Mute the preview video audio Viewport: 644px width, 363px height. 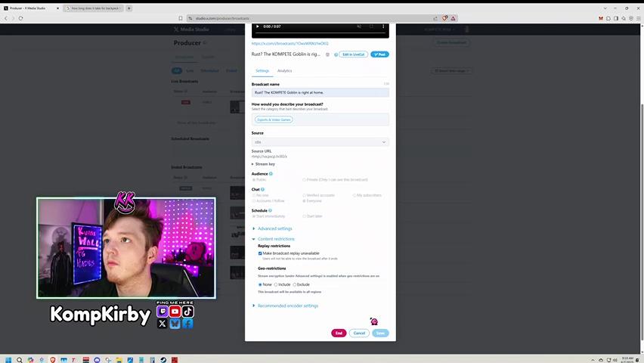[359, 26]
